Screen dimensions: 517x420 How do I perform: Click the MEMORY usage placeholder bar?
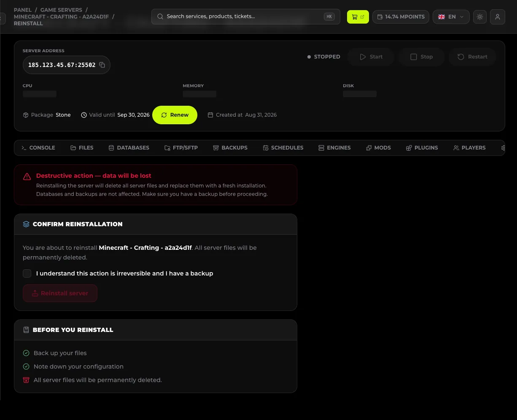point(199,94)
